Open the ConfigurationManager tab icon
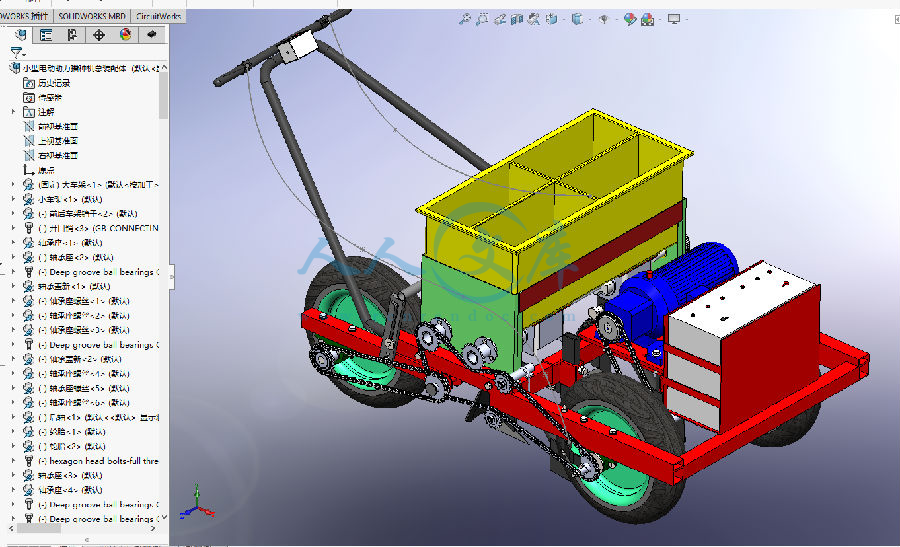Screen dimensions: 900x547 [72, 35]
